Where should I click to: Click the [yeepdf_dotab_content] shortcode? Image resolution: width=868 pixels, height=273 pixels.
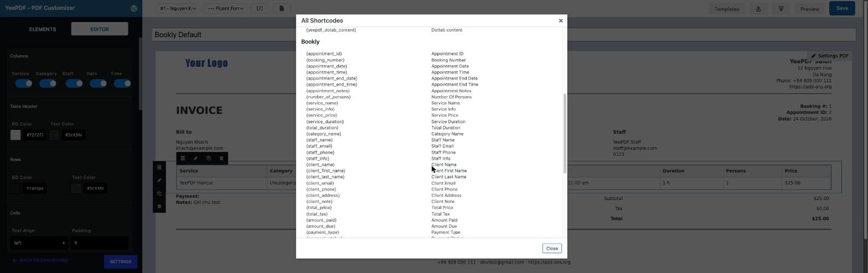pos(331,30)
